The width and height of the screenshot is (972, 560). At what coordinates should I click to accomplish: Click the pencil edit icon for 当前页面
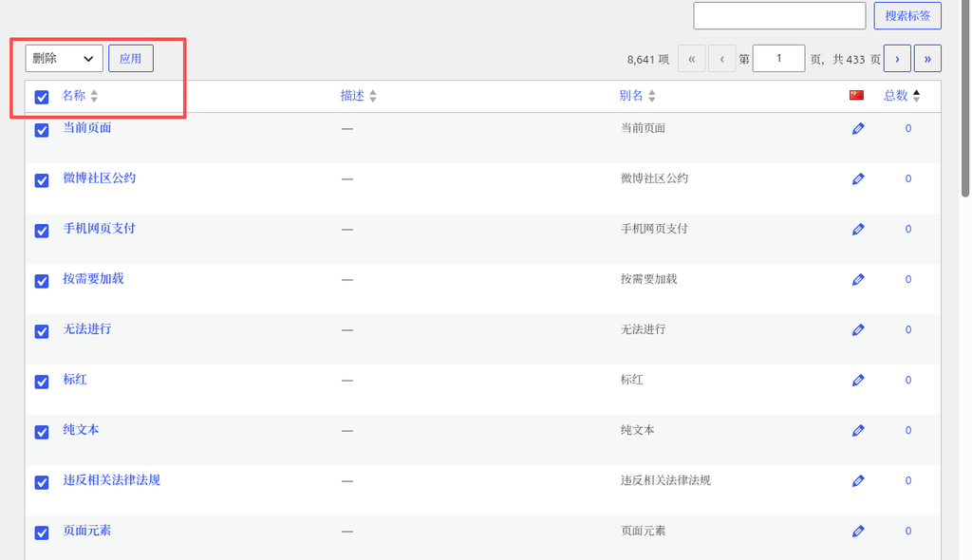[x=858, y=128]
